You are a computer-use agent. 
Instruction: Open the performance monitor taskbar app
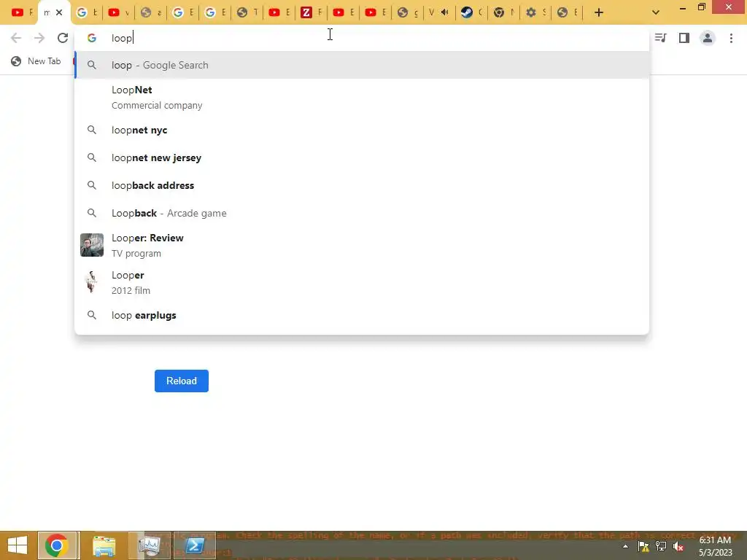[x=150, y=545]
